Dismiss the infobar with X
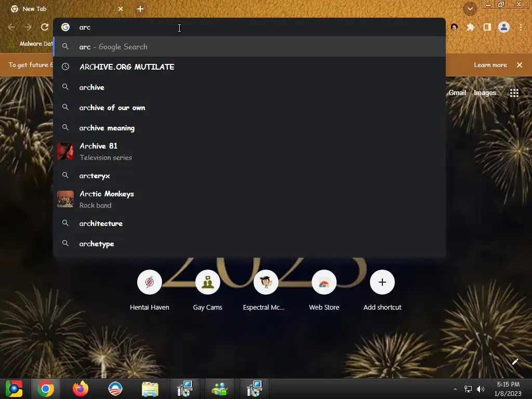The height and width of the screenshot is (399, 532). [x=520, y=65]
